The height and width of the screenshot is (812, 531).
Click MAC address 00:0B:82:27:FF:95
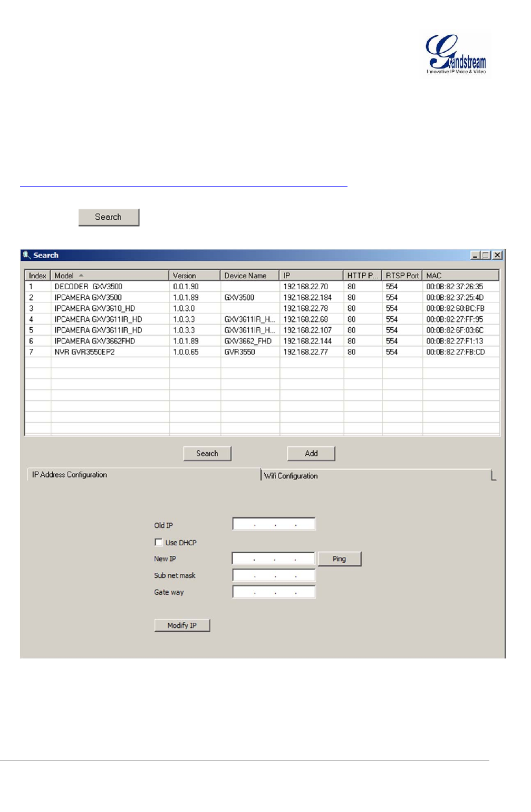pos(455,319)
